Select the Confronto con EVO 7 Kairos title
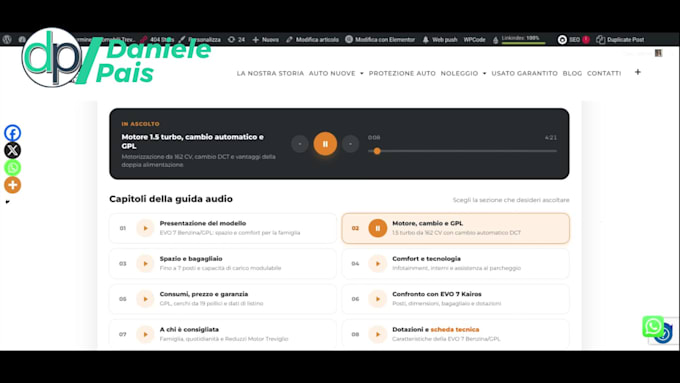Image resolution: width=680 pixels, height=383 pixels. [437, 294]
